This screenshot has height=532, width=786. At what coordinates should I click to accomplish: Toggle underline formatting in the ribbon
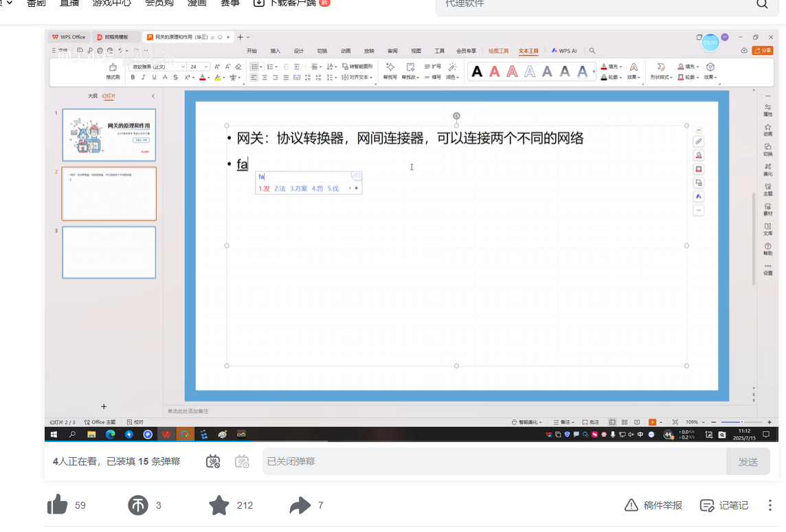(x=153, y=76)
